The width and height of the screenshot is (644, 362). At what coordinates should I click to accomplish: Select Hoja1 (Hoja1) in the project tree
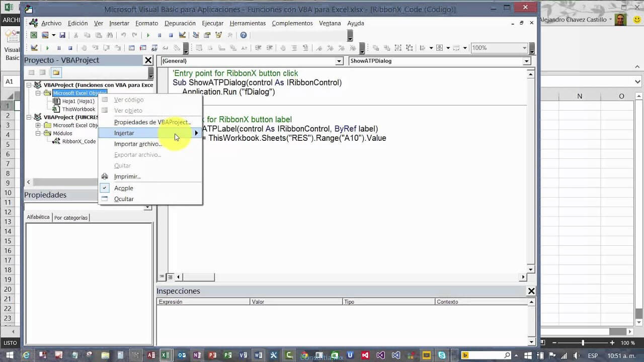(x=78, y=101)
